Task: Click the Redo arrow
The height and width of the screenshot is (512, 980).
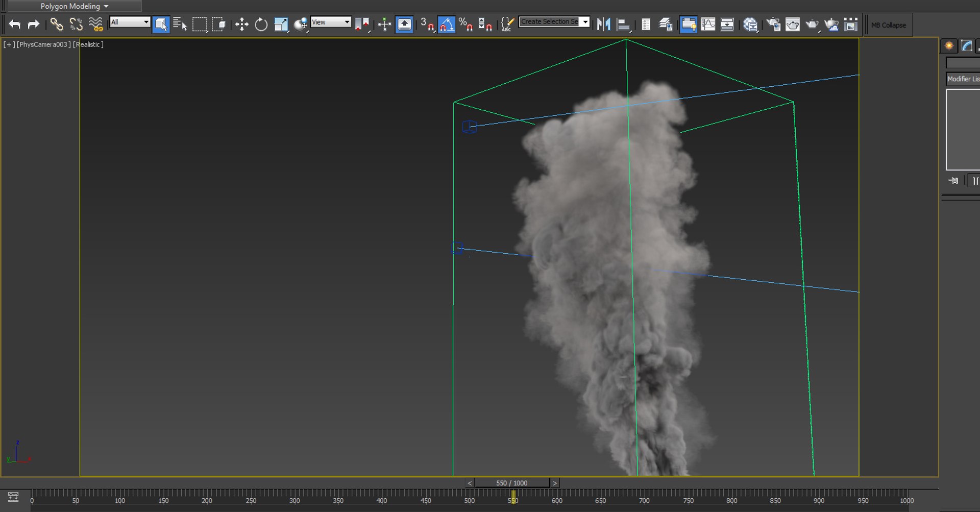Action: click(34, 25)
